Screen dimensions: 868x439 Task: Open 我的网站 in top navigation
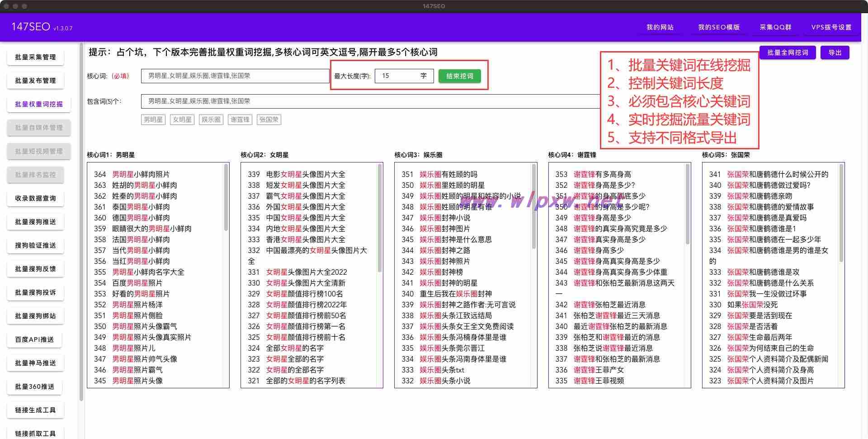(660, 28)
